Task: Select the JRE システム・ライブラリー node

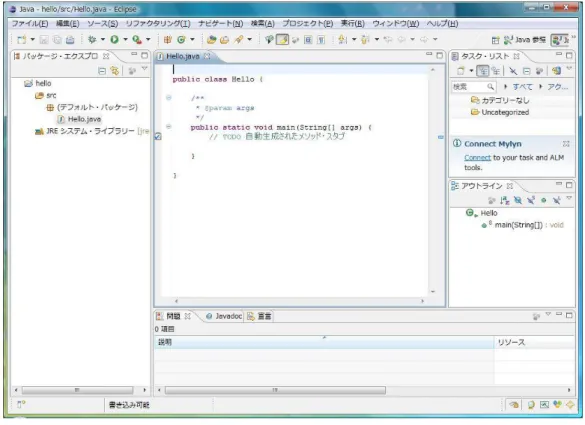Action: click(92, 131)
